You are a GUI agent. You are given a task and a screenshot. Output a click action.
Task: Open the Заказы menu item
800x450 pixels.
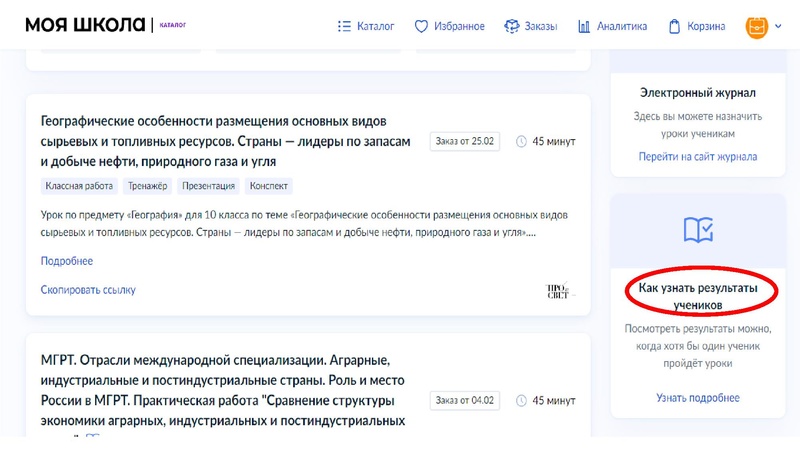[541, 26]
